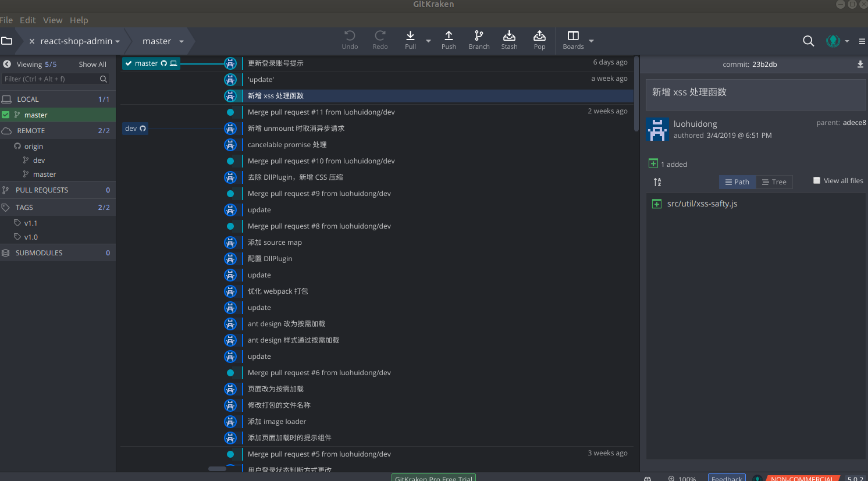Open the Edit menu
868x481 pixels.
tap(28, 20)
